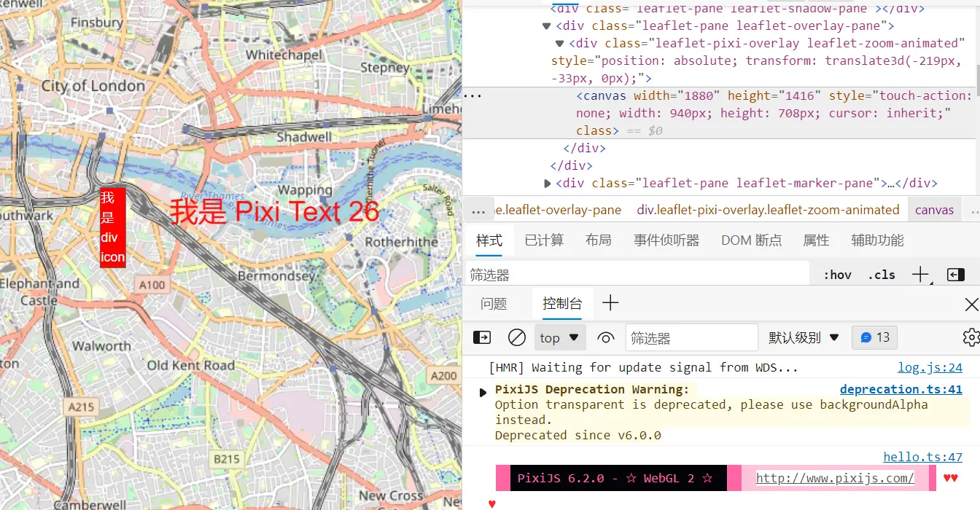Click the PixiJS 6.2.0 WebGL 2 banner
980x510 pixels.
tap(618, 479)
